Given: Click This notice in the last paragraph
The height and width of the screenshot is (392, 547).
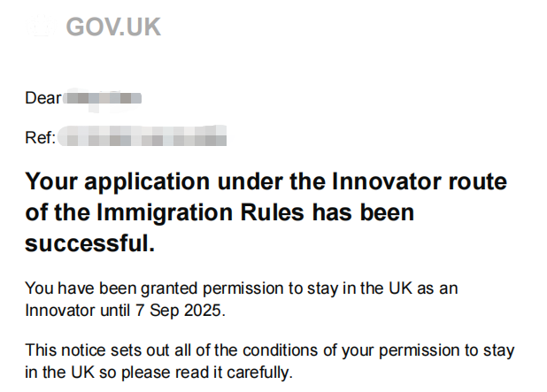Looking at the screenshot, I should pyautogui.click(x=65, y=350).
